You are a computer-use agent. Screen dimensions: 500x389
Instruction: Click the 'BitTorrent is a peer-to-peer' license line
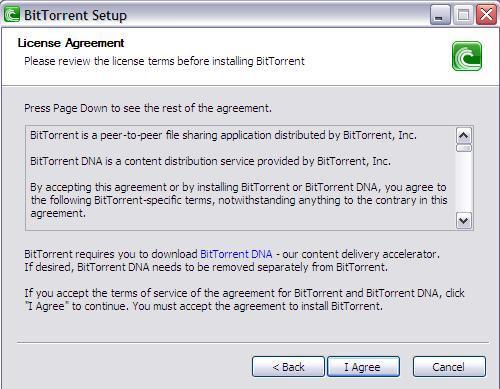point(223,135)
